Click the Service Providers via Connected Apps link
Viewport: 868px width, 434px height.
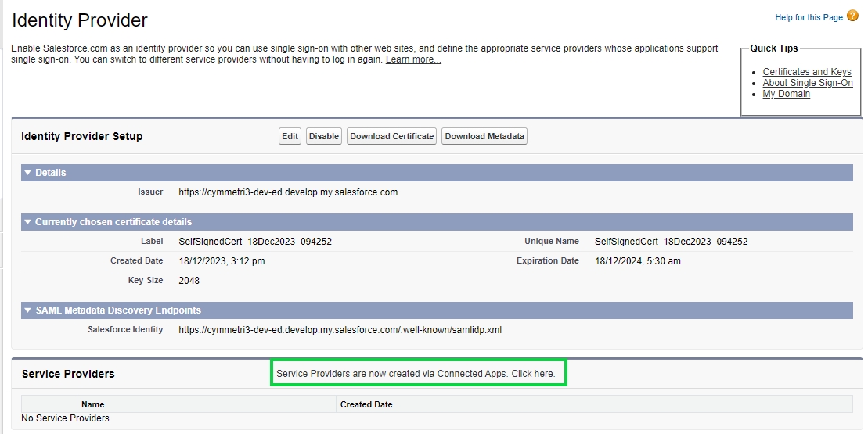click(x=416, y=374)
